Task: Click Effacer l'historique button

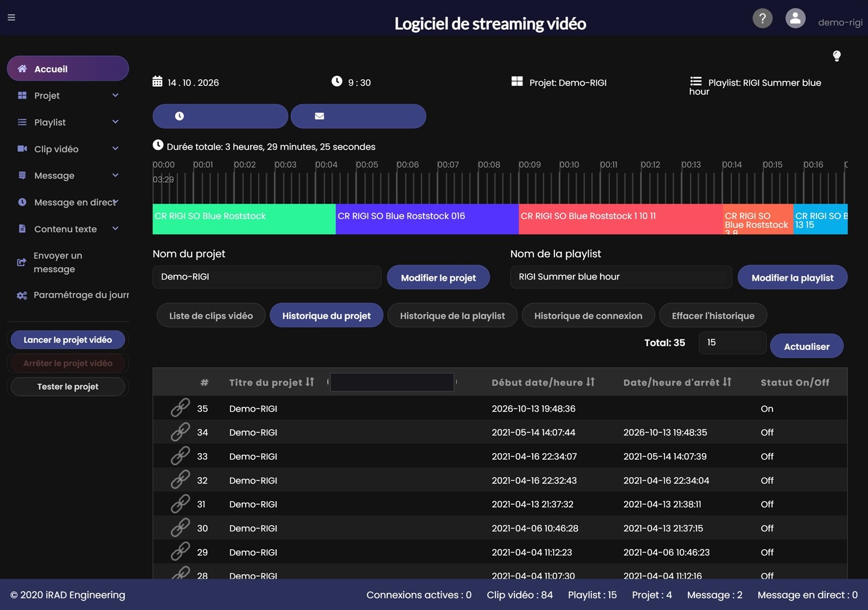Action: click(x=713, y=316)
